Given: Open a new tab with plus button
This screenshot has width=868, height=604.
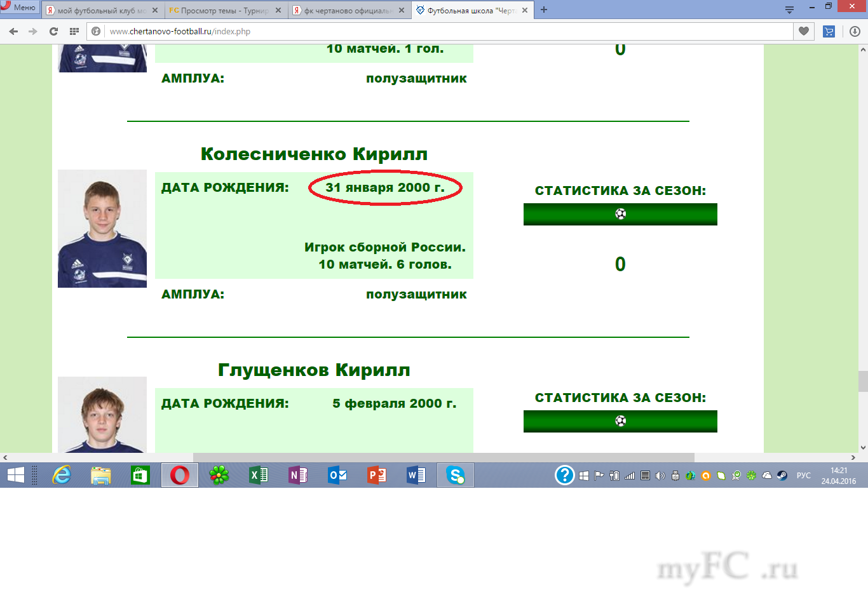Looking at the screenshot, I should point(544,10).
